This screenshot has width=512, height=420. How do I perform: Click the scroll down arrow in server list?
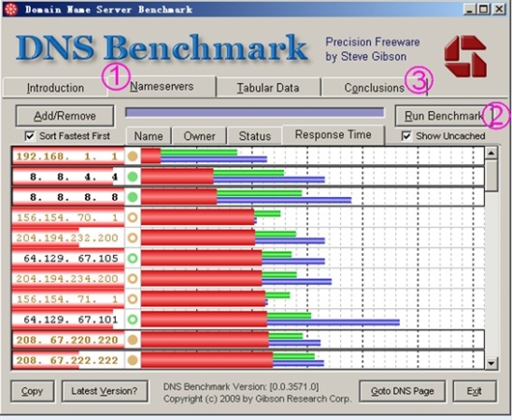(x=492, y=363)
